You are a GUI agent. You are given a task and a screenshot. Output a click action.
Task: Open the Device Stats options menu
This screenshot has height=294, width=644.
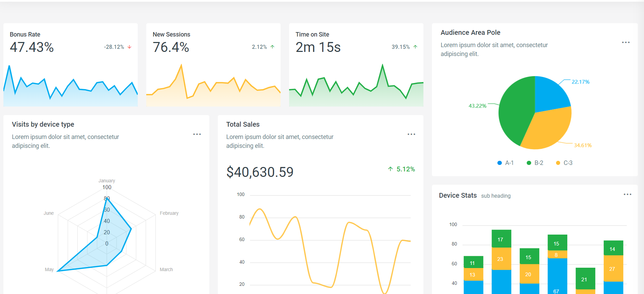point(628,194)
